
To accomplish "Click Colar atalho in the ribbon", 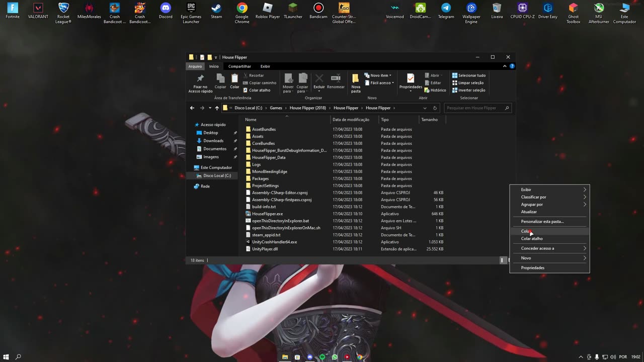I will point(257,90).
